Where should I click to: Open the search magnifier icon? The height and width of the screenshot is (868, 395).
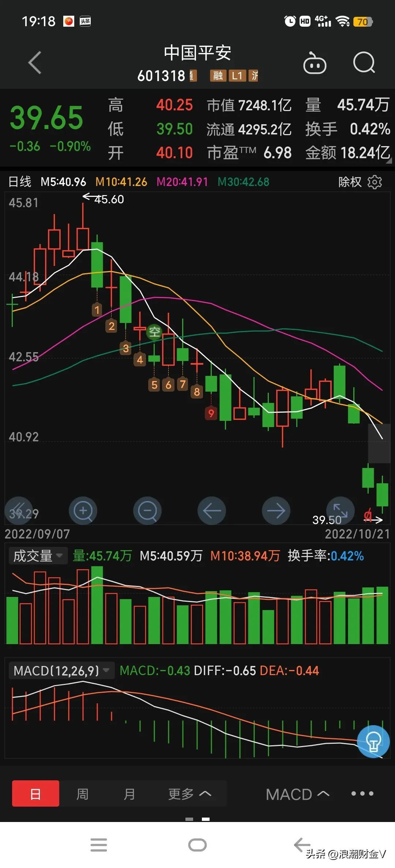[x=364, y=62]
